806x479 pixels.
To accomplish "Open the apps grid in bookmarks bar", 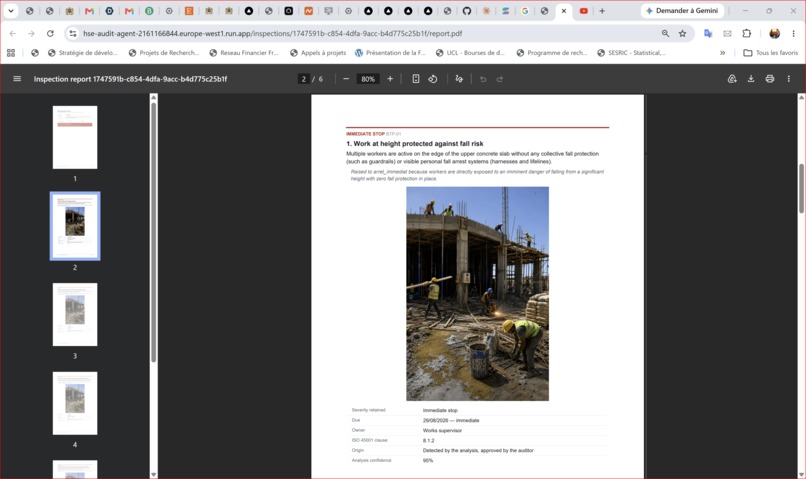I will point(11,52).
